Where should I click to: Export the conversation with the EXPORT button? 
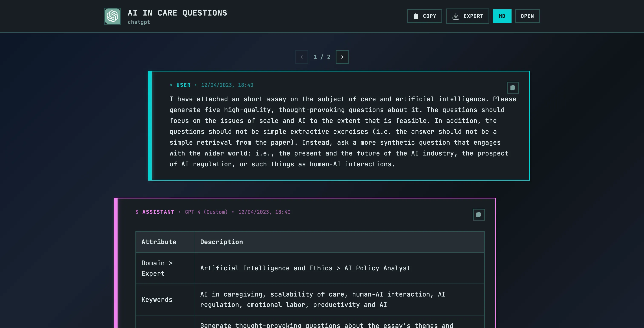[x=467, y=16]
